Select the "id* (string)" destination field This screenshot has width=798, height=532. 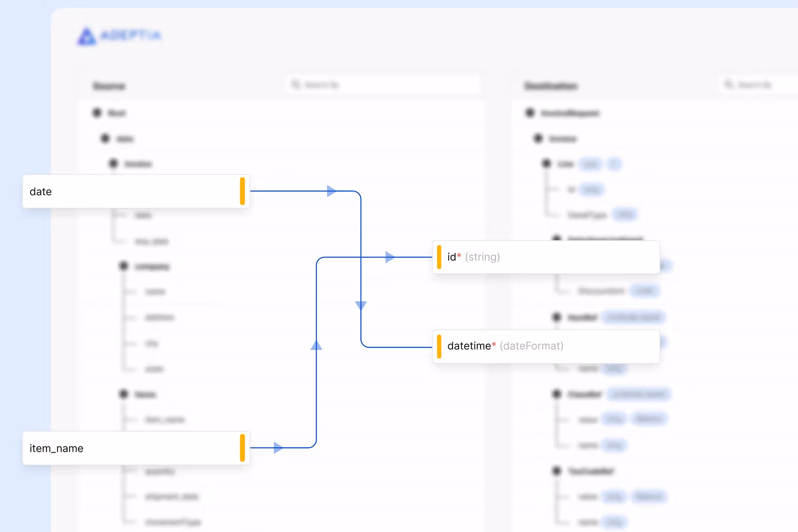coord(546,257)
